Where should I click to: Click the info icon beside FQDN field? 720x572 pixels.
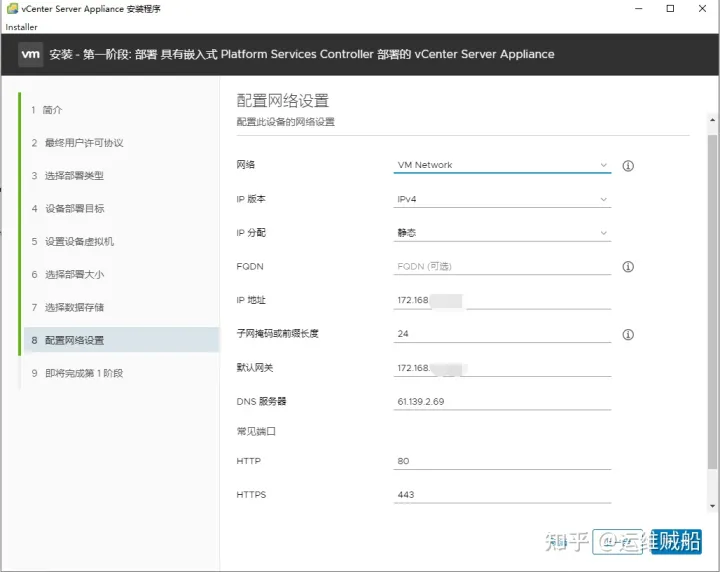tap(629, 267)
